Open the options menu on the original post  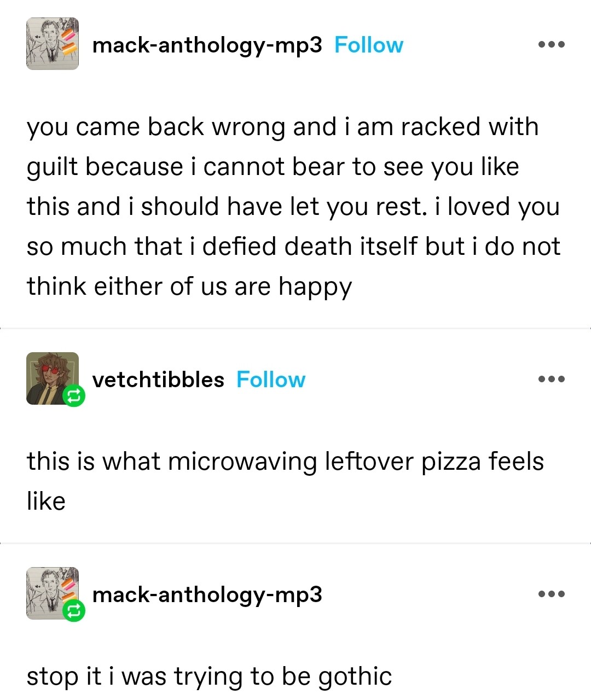551,44
